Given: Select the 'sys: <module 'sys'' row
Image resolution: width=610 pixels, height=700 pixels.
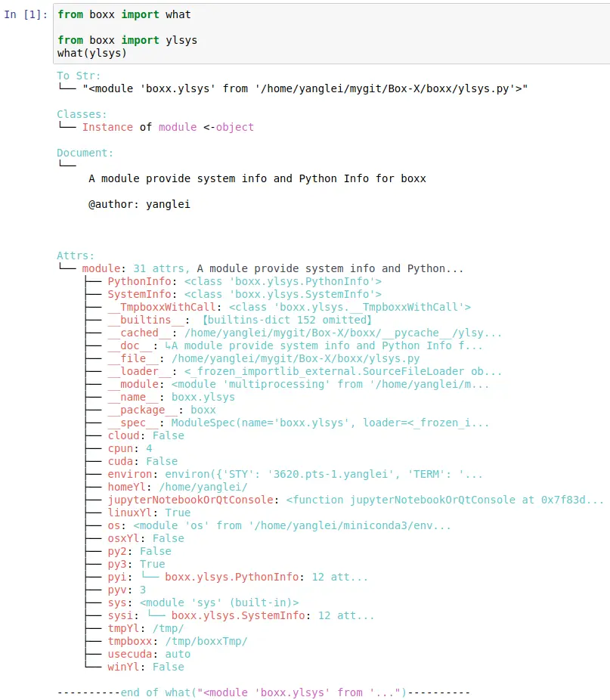Looking at the screenshot, I should [203, 602].
